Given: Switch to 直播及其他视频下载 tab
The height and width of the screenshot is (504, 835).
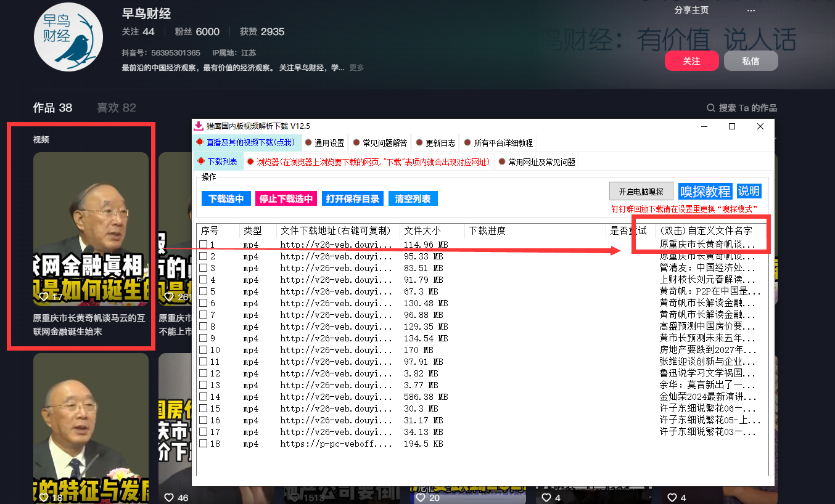Looking at the screenshot, I should 247,142.
